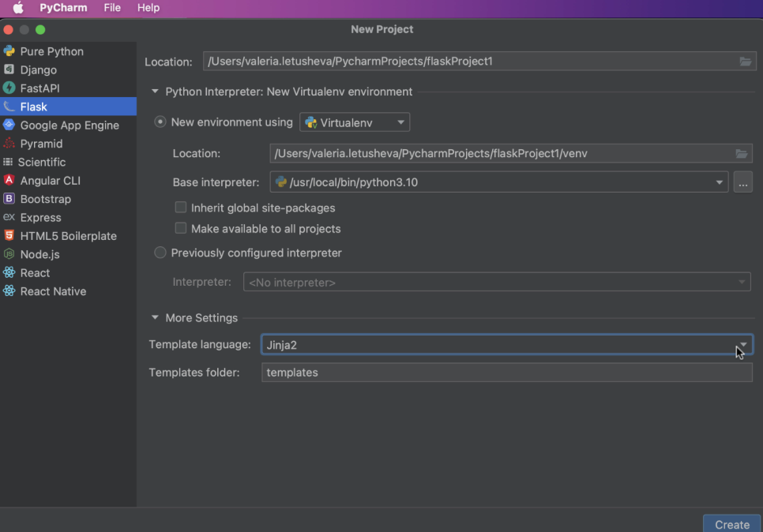Open the Base interpreter dropdown

click(720, 182)
